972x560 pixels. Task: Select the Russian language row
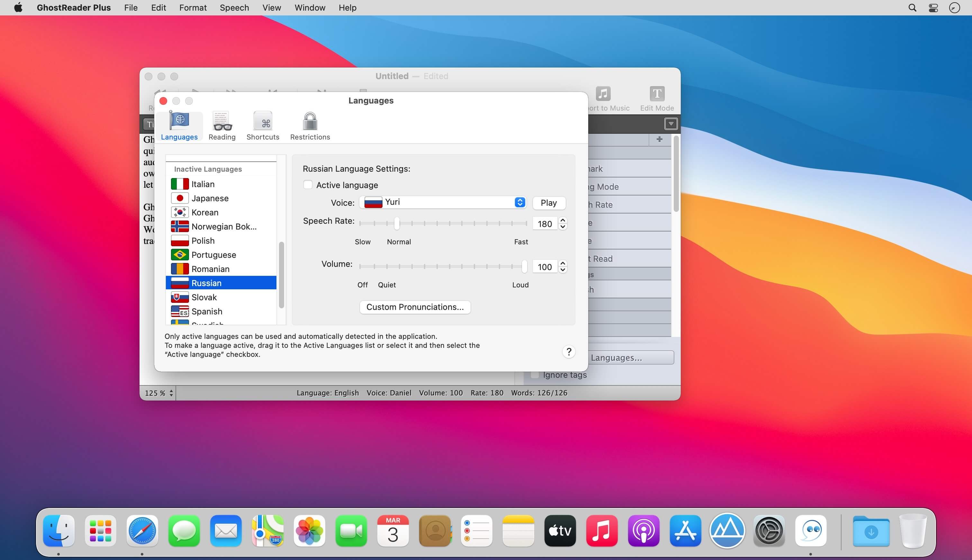pyautogui.click(x=221, y=283)
